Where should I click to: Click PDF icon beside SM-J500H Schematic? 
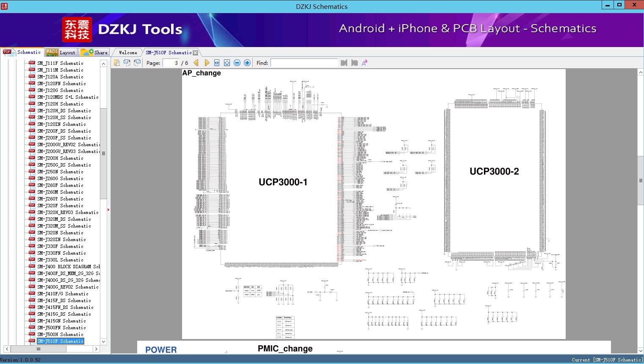32,334
